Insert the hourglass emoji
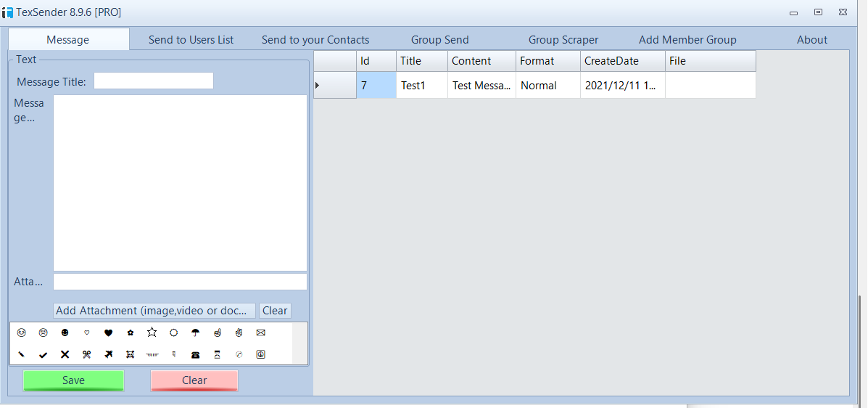868x408 pixels. [x=217, y=355]
